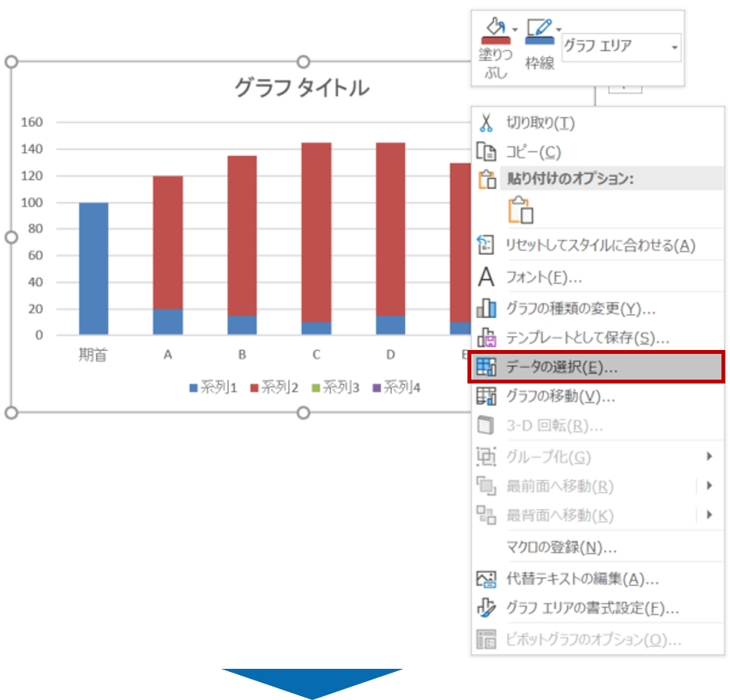Select データの選択 from context menu
The image size is (730, 700).
tap(562, 368)
